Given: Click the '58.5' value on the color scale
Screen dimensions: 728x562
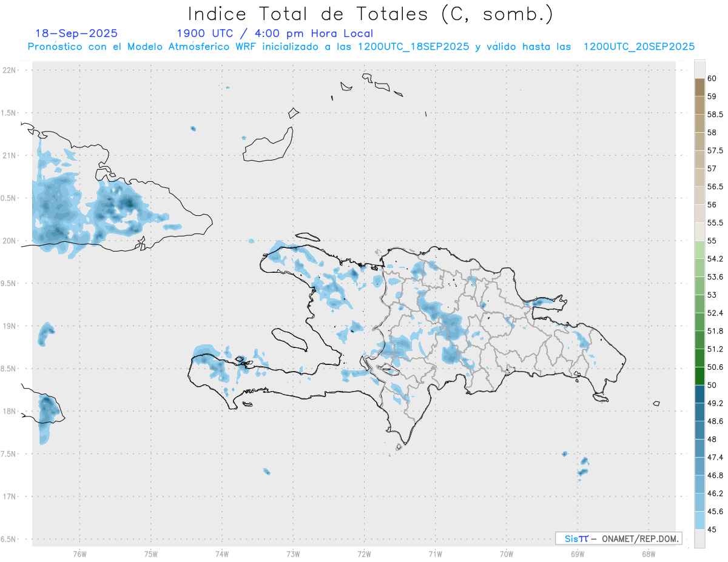Looking at the screenshot, I should 715,115.
